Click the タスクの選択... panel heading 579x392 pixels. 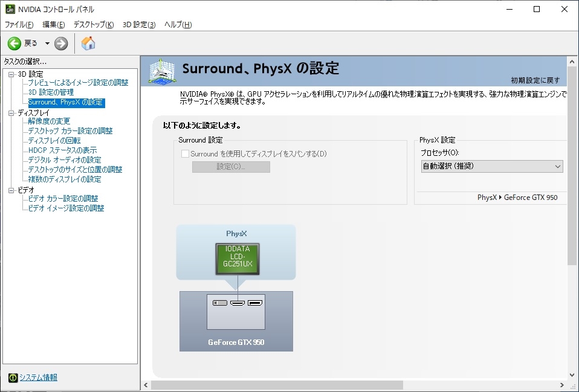click(25, 62)
